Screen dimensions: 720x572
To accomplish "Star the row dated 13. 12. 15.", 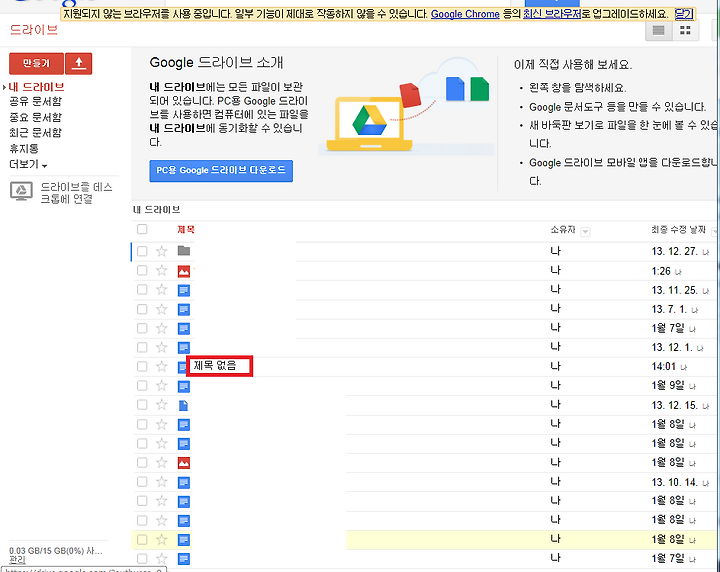I will point(161,405).
